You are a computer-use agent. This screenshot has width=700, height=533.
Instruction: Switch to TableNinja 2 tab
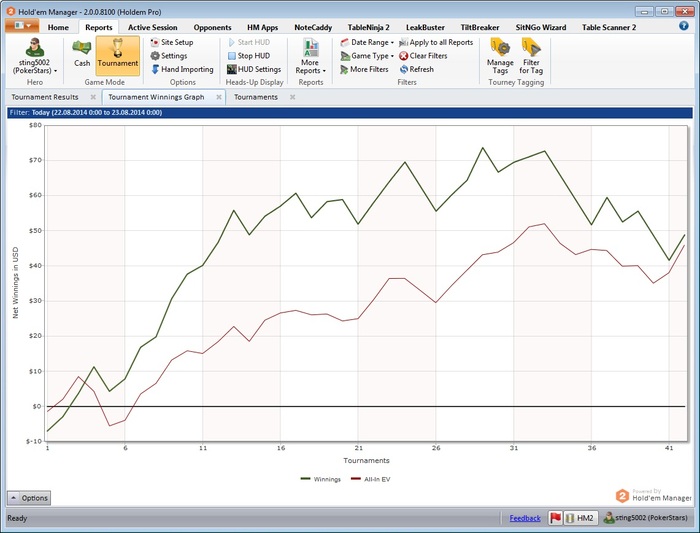(368, 27)
